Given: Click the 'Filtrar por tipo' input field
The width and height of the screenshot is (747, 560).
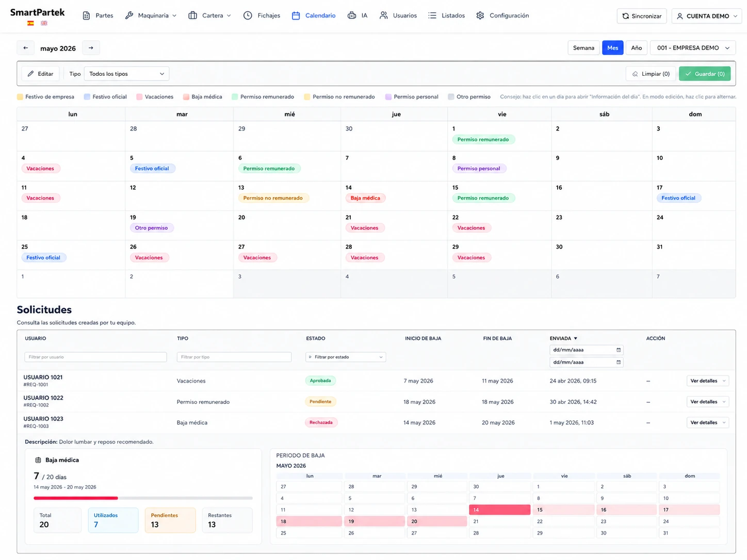Looking at the screenshot, I should 234,357.
